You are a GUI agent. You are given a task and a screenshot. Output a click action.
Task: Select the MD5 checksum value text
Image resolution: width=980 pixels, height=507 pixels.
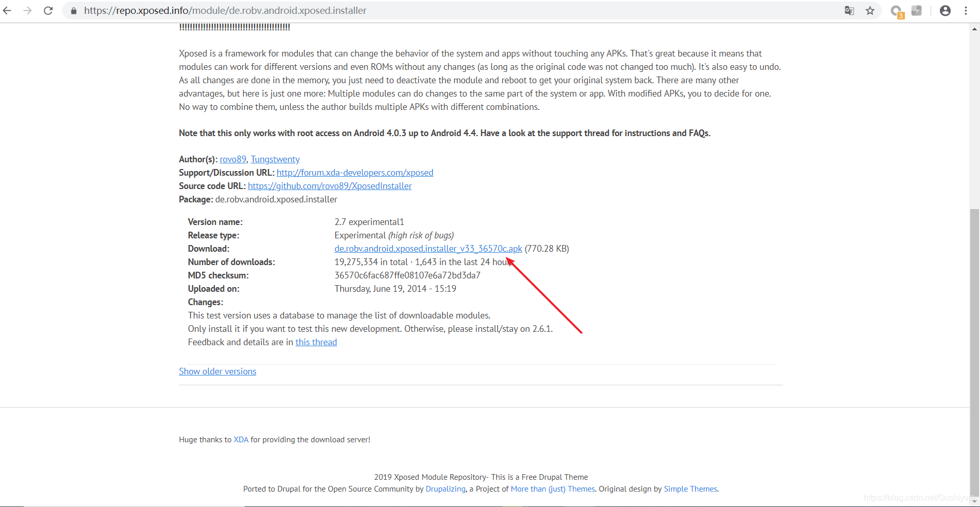click(x=407, y=275)
